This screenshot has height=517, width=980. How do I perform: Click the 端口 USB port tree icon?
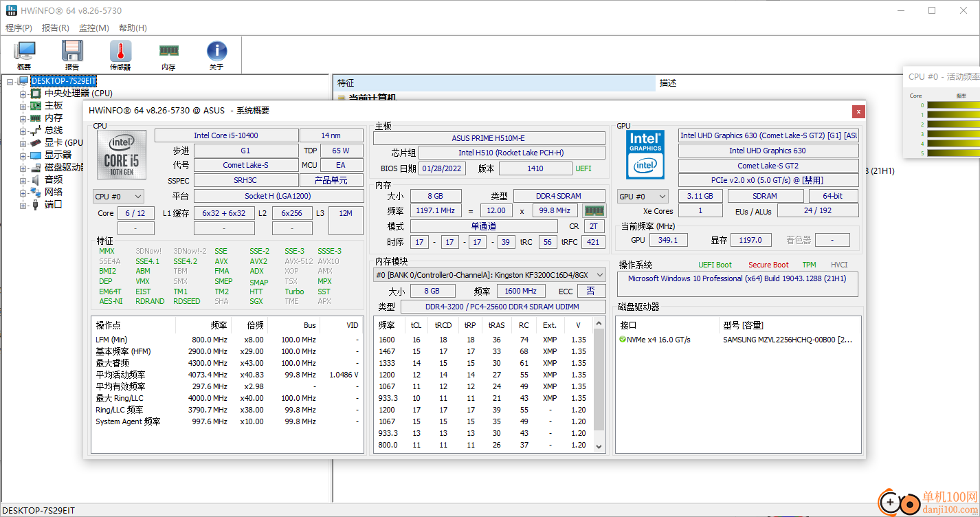coord(36,205)
